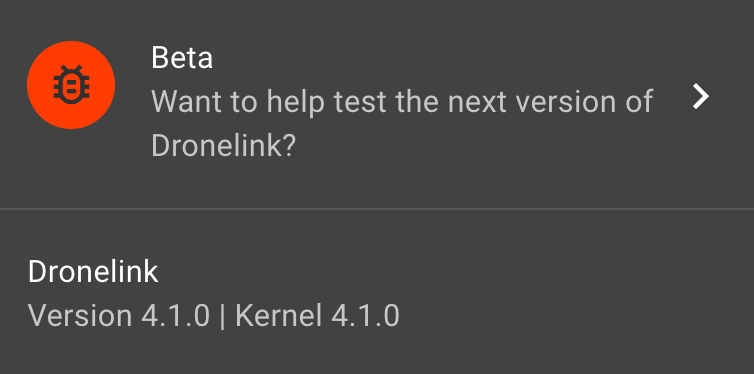Select the Version 4.1.0 text
Image resolution: width=754 pixels, height=374 pixels.
[119, 316]
